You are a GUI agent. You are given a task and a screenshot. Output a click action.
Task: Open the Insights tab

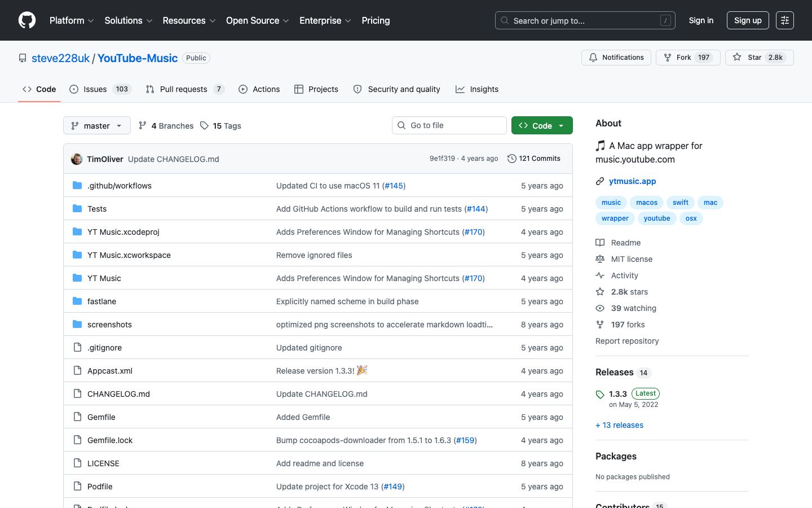click(x=477, y=89)
